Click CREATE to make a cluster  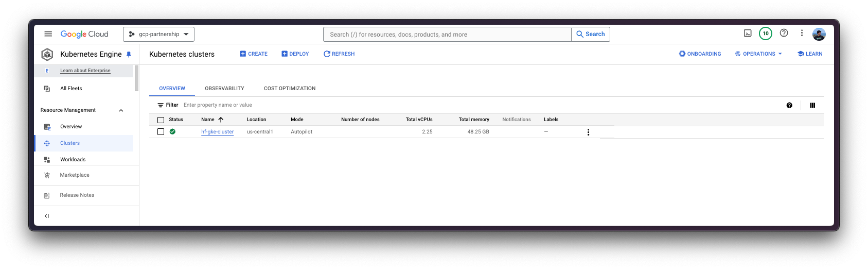pyautogui.click(x=254, y=54)
